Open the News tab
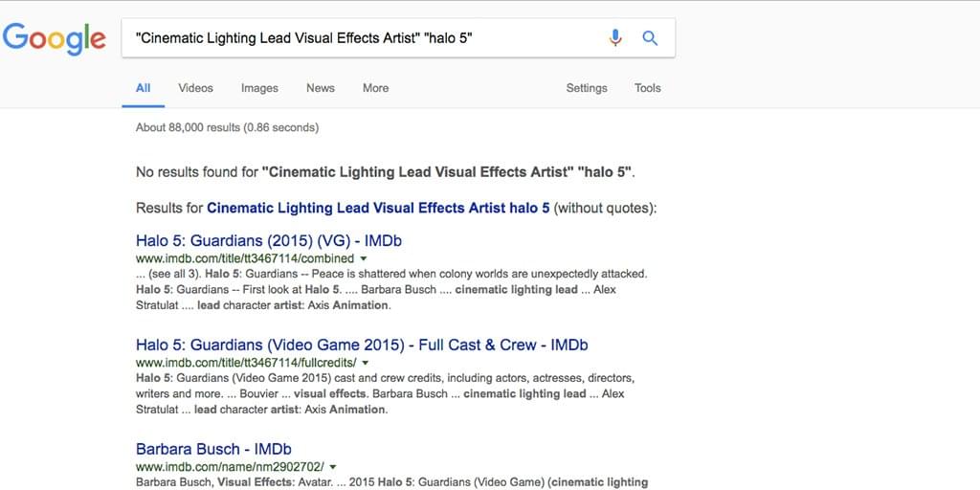This screenshot has width=980, height=490. [321, 88]
